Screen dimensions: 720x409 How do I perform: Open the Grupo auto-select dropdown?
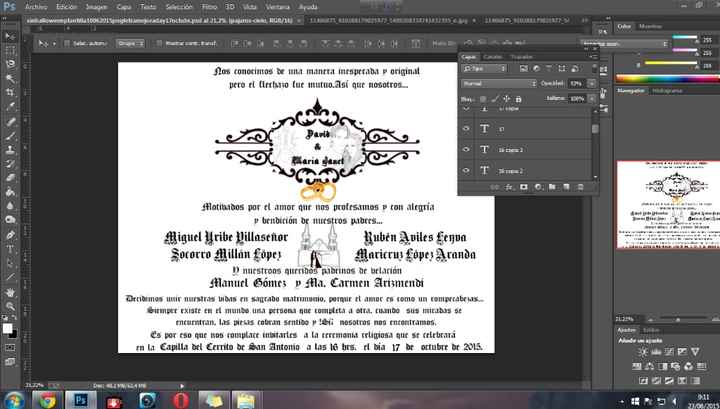point(130,43)
